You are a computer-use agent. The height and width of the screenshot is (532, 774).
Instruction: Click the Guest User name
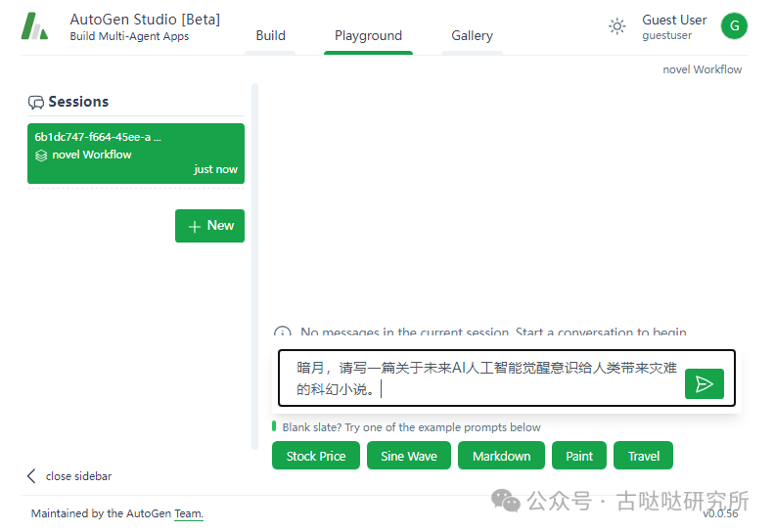(674, 21)
